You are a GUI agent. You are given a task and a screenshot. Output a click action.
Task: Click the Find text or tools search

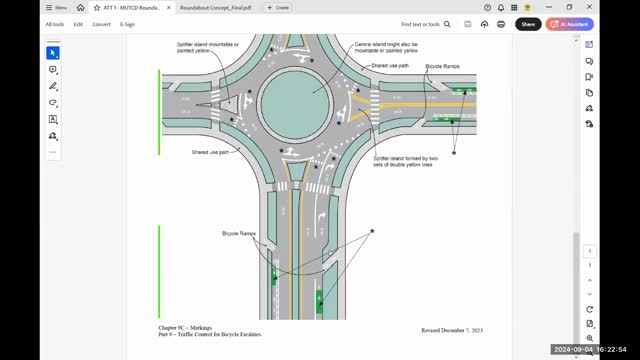click(426, 24)
